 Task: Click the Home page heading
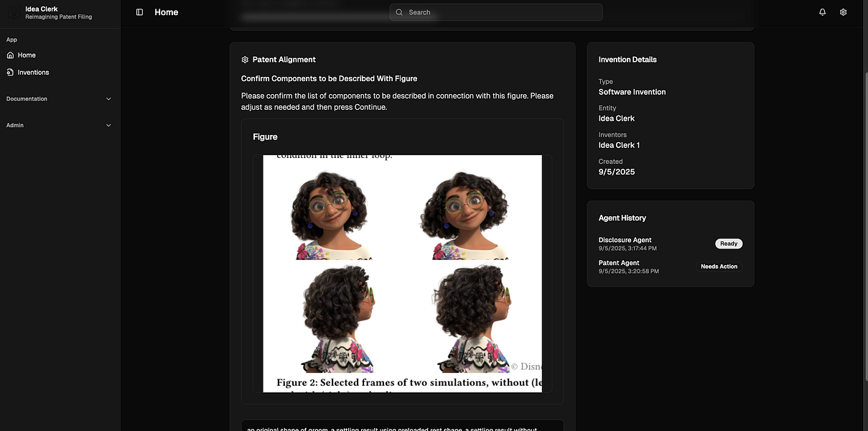pyautogui.click(x=167, y=12)
